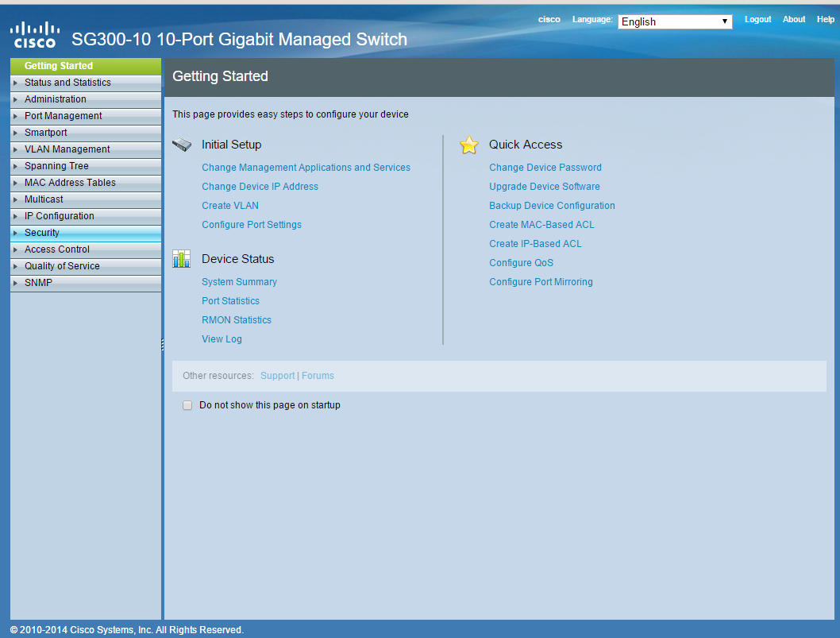Open Forums resources link
The height and width of the screenshot is (638, 840).
pyautogui.click(x=318, y=376)
